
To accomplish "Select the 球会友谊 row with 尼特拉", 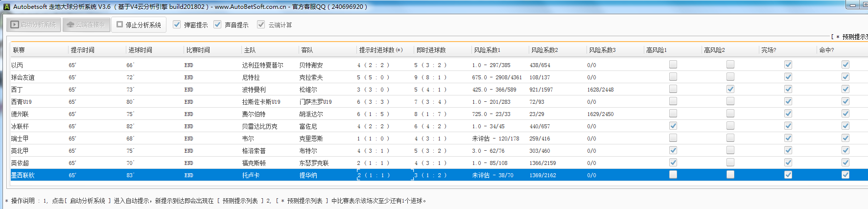I will [251, 77].
